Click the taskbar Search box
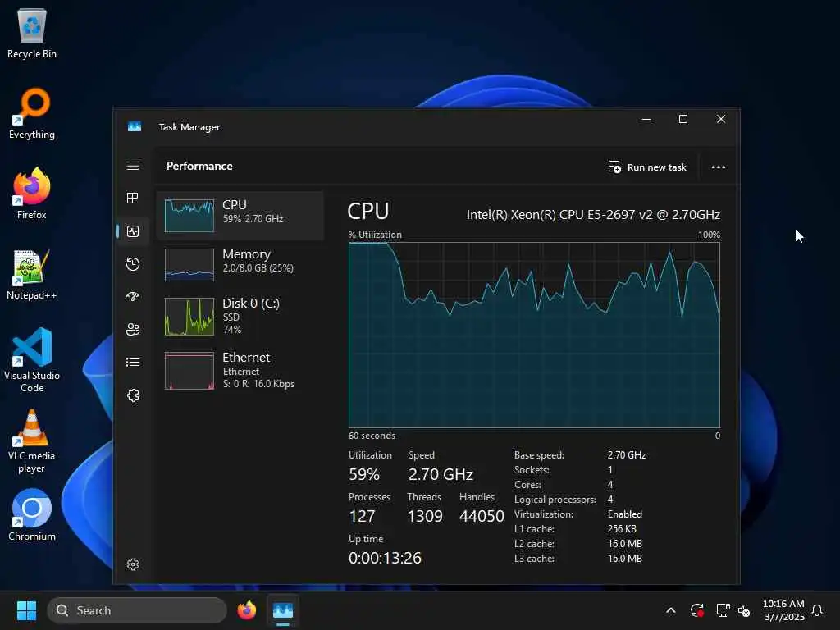The image size is (840, 630). click(x=137, y=610)
